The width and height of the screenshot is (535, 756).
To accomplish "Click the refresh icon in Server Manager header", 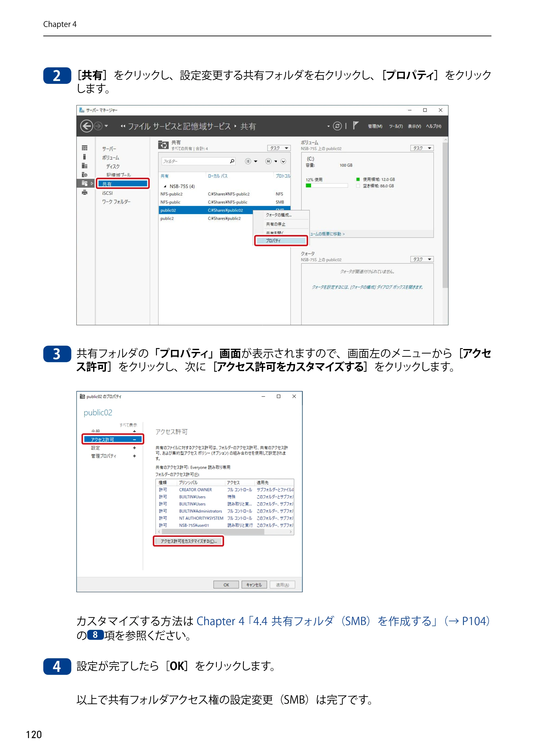I will [x=337, y=126].
